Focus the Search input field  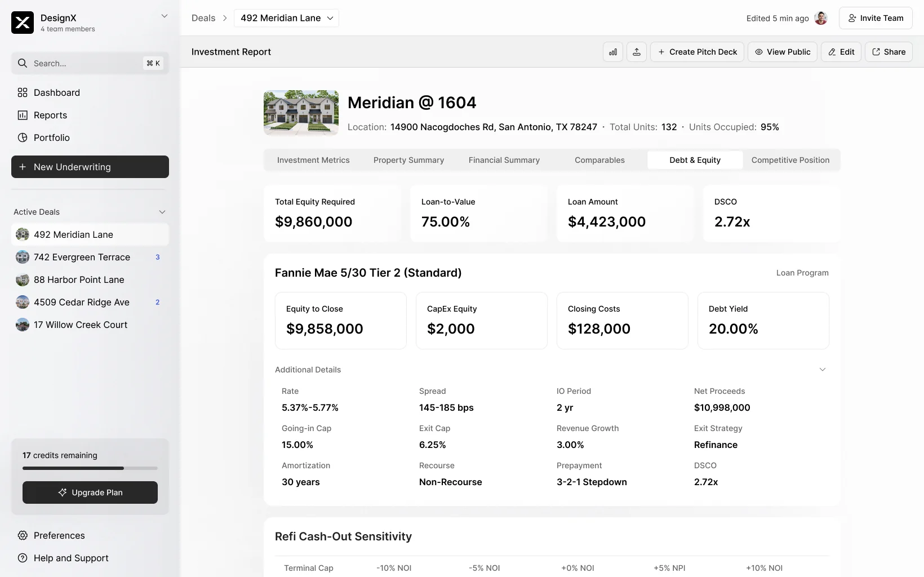click(90, 63)
